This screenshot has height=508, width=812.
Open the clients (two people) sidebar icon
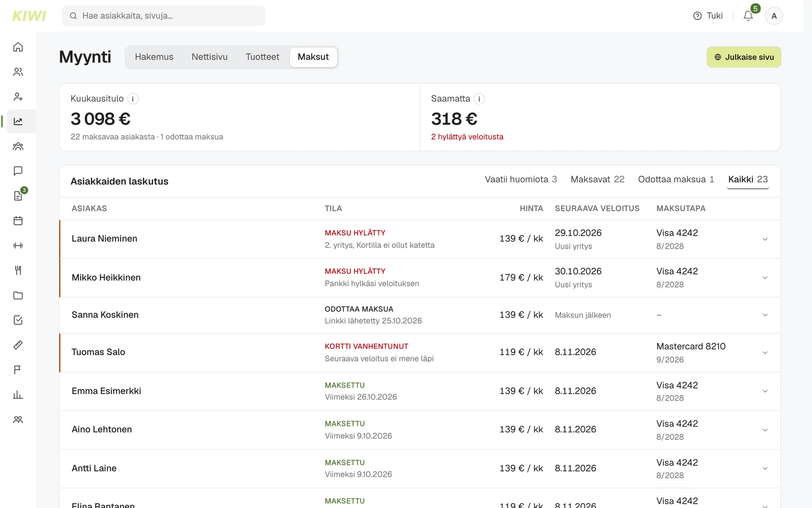(x=18, y=72)
